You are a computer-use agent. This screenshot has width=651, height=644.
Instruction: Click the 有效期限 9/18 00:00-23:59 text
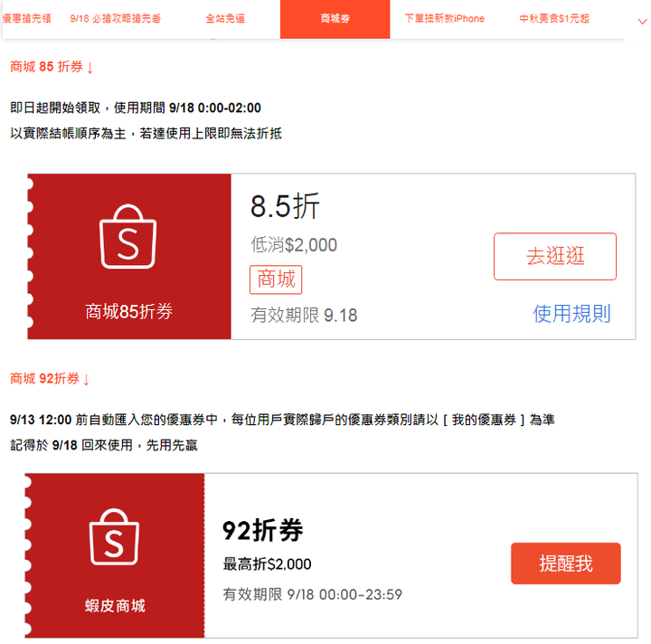click(x=313, y=594)
